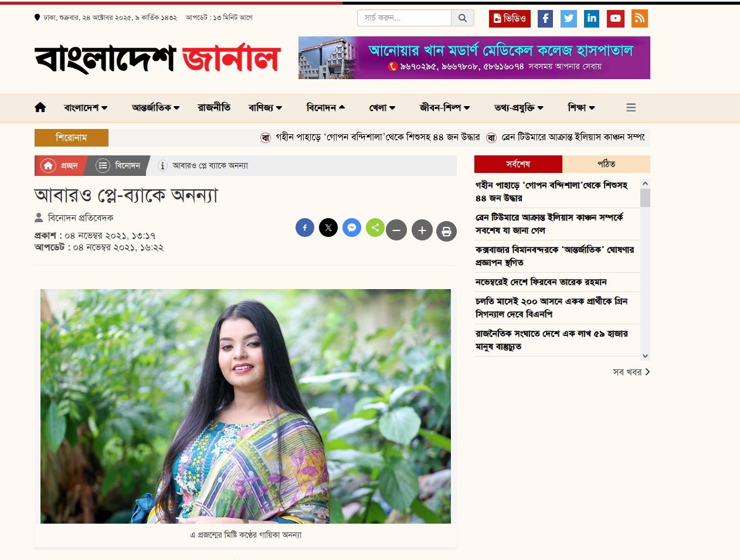Share article via Messenger icon
Screen dimensions: 740x560
[352, 228]
